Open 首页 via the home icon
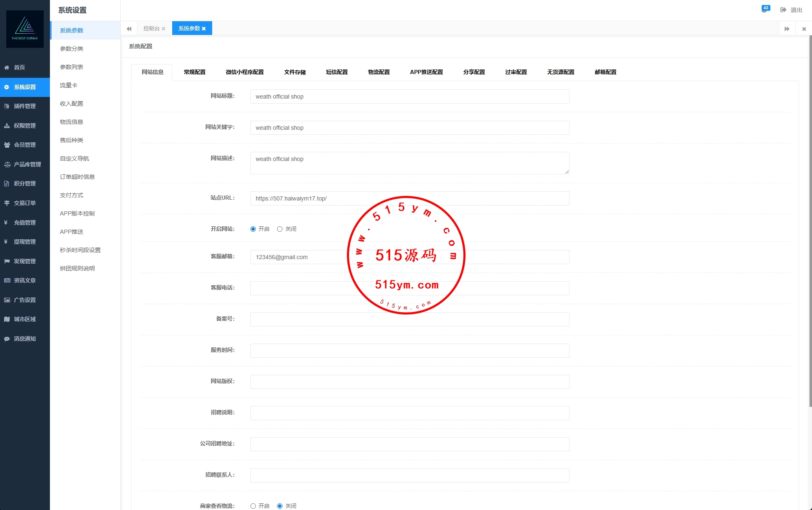 click(7, 67)
